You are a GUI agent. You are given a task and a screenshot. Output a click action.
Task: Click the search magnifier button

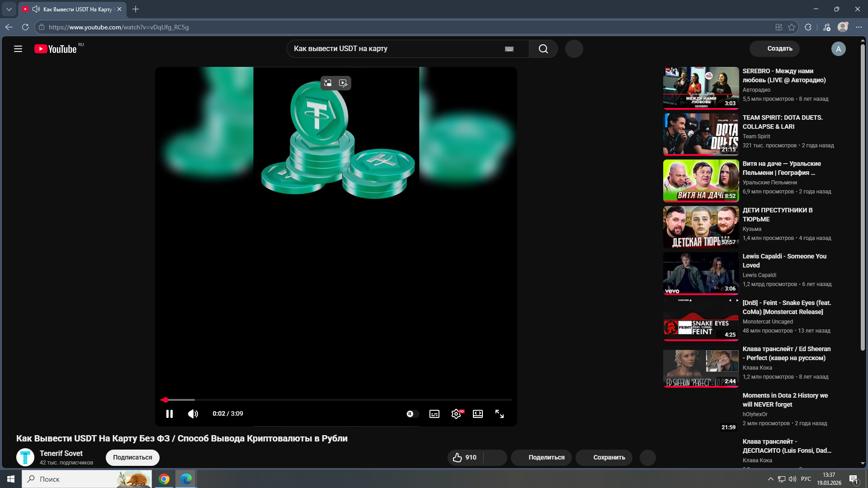tap(543, 49)
